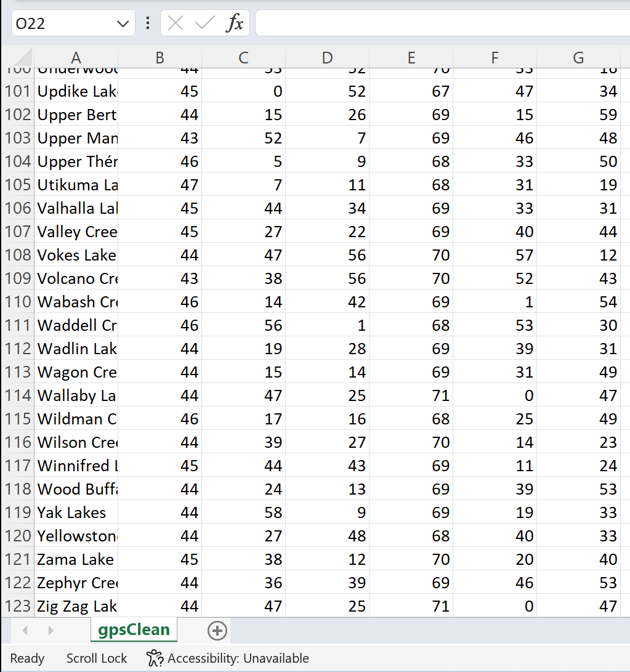Viewport: 630px width, 672px height.
Task: Click cell G102 containing 59
Action: 578,115
